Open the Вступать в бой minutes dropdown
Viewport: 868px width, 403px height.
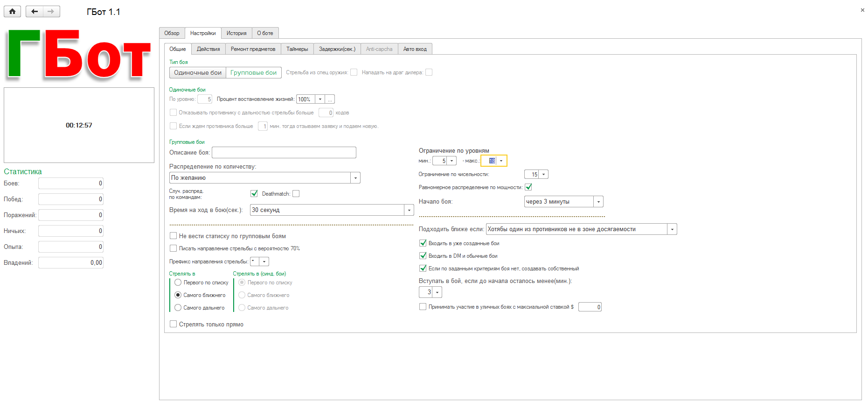click(x=437, y=292)
